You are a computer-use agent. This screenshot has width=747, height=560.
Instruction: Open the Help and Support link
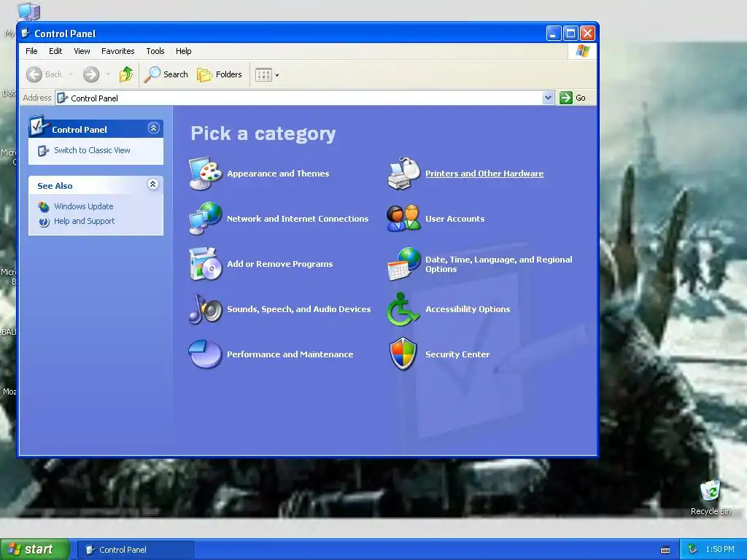(x=85, y=221)
